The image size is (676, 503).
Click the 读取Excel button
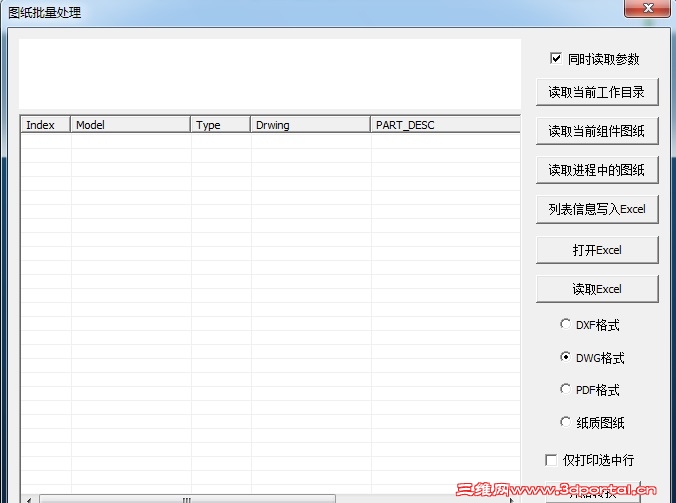click(x=597, y=289)
